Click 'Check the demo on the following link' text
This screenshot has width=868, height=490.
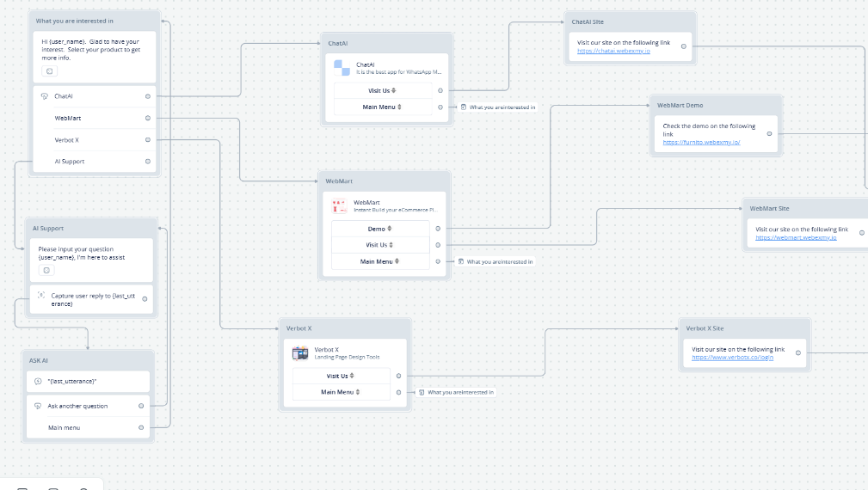(709, 130)
